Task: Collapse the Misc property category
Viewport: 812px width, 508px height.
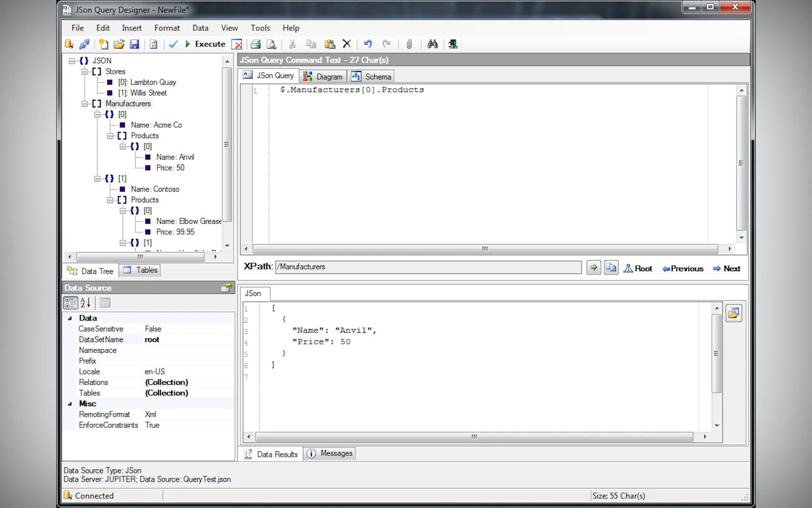Action: coord(70,404)
